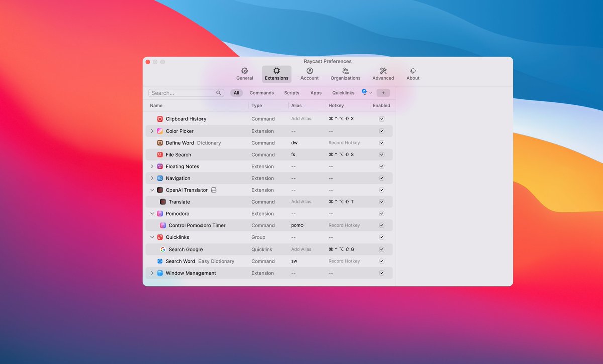Toggle Control Pomodoro Timer enabled checkbox

[x=382, y=225]
